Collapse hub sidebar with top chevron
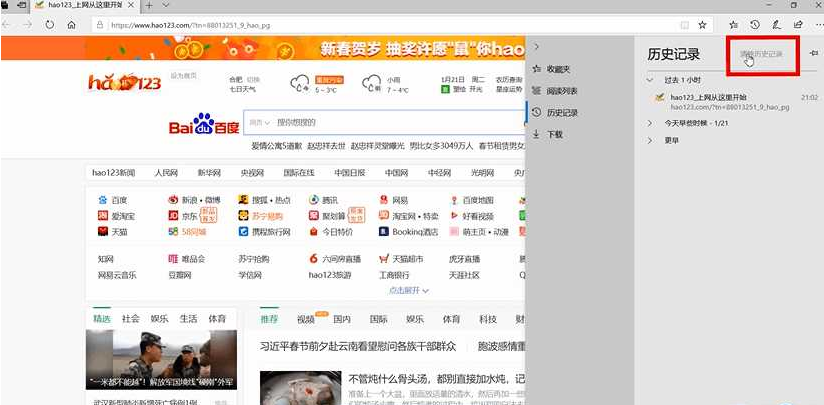Image resolution: width=824 pixels, height=405 pixels. click(x=536, y=47)
